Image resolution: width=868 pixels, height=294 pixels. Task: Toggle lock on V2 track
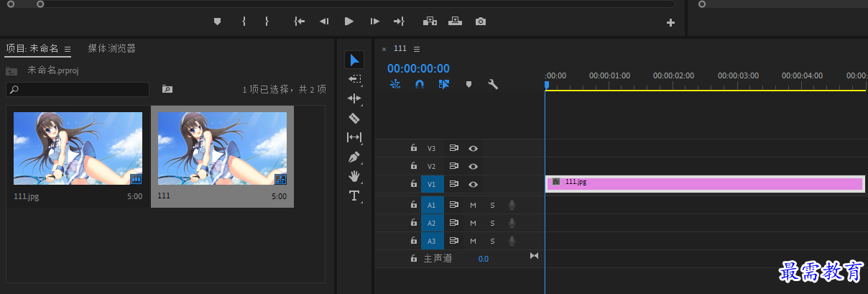(x=413, y=166)
